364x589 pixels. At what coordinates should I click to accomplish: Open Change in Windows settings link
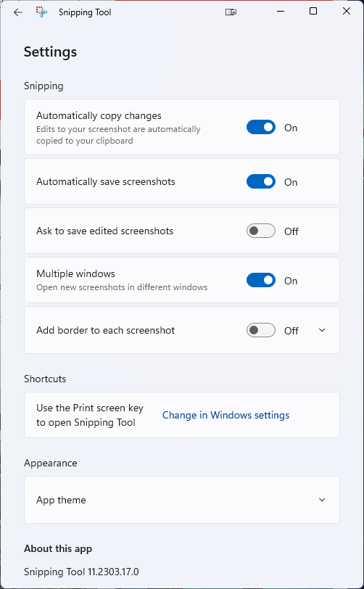pyautogui.click(x=226, y=415)
